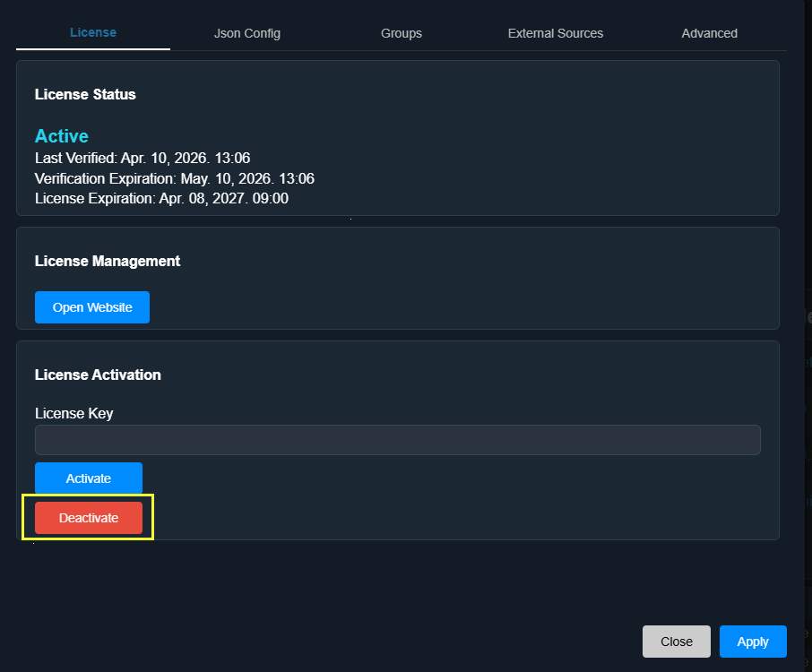Viewport: 812px width, 672px height.
Task: Click the Verification Expiration date line
Action: (174, 178)
